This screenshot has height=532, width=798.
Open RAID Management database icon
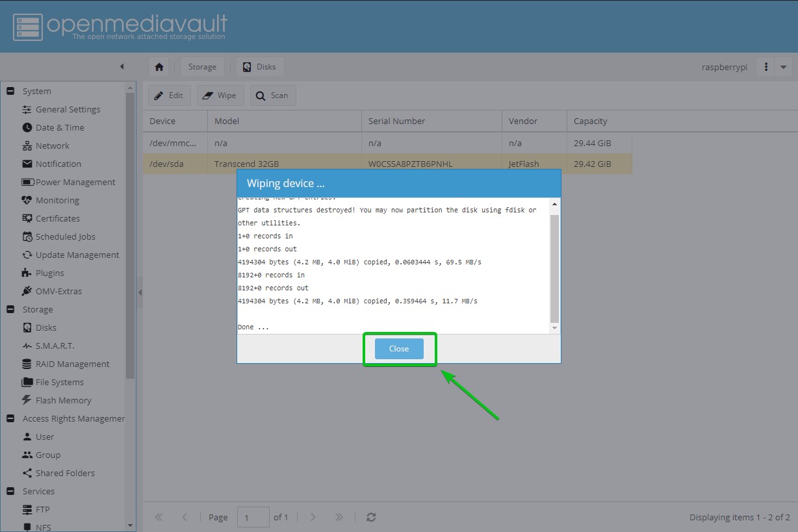pyautogui.click(x=27, y=364)
